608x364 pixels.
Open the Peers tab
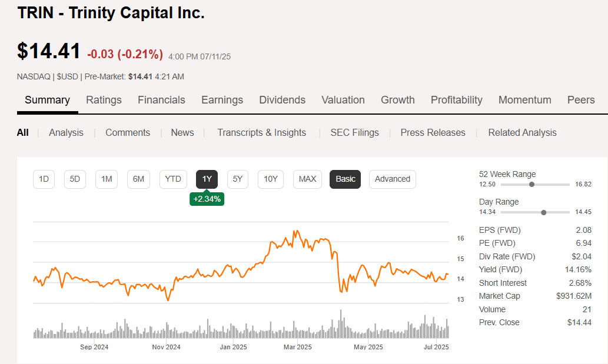[x=581, y=100]
